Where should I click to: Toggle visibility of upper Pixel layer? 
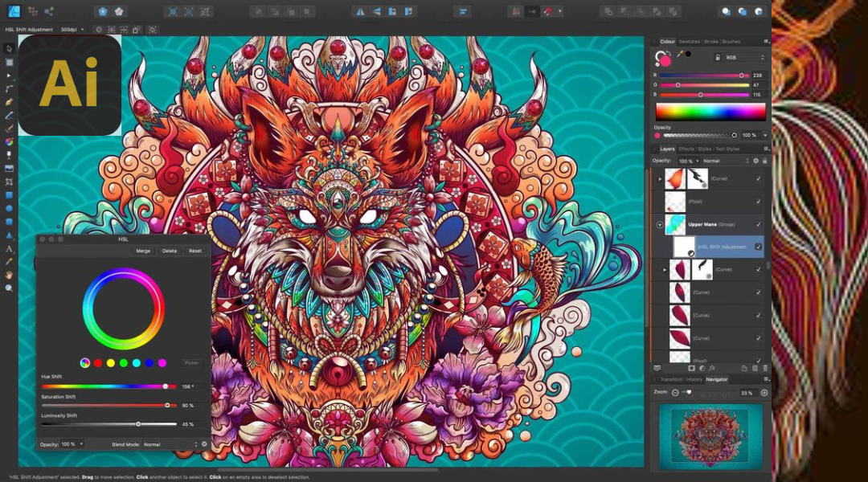[759, 202]
